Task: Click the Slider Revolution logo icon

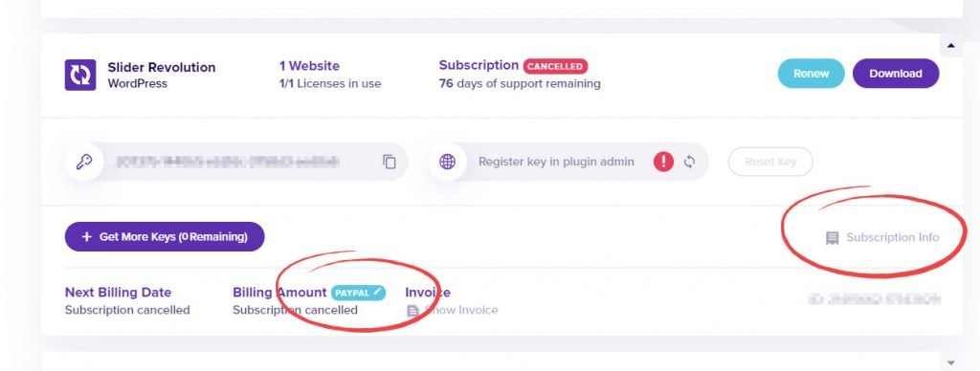Action: pyautogui.click(x=80, y=75)
